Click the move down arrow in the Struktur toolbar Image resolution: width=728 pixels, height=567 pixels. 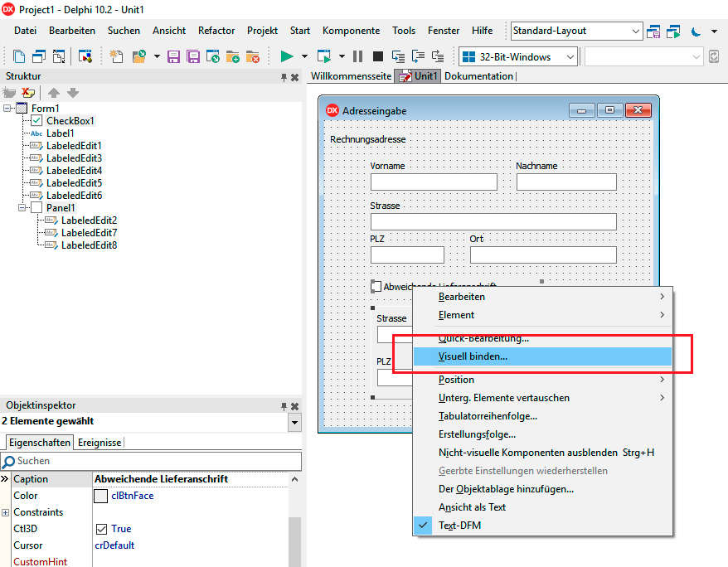pyautogui.click(x=73, y=93)
